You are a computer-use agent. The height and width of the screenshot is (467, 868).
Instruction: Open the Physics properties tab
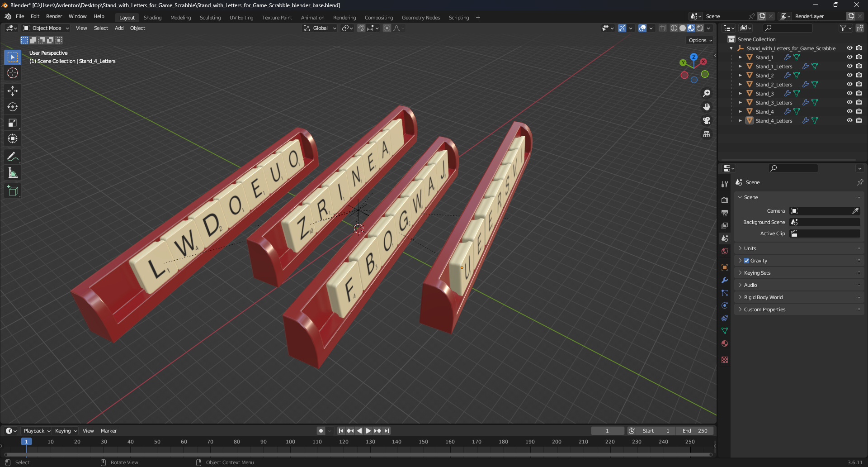tap(725, 305)
